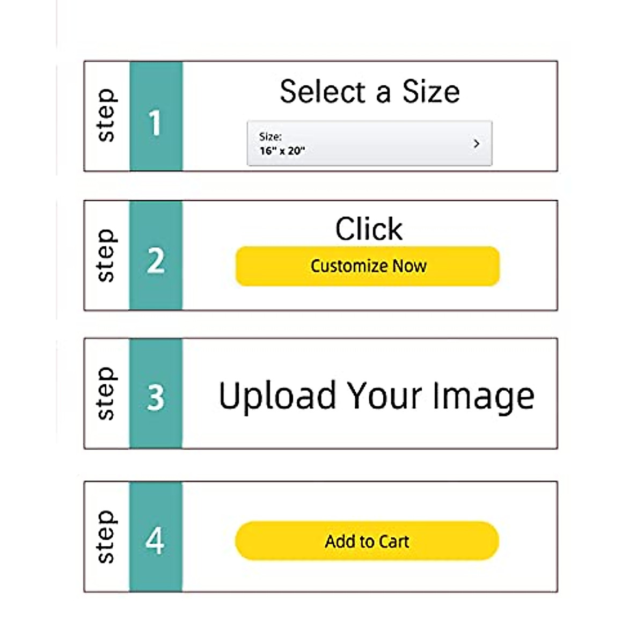Click the teal number 3 block
This screenshot has height=644, width=644.
pos(156,393)
